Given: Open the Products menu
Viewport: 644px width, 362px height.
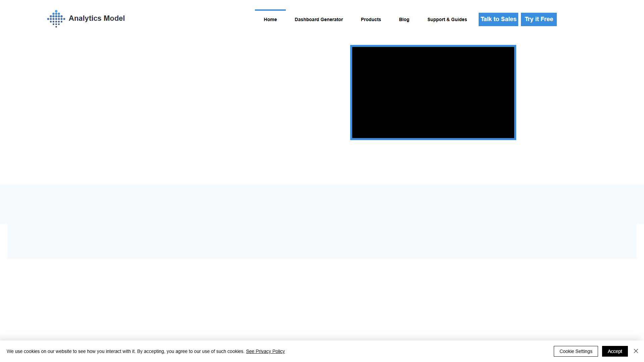Looking at the screenshot, I should coord(371,19).
